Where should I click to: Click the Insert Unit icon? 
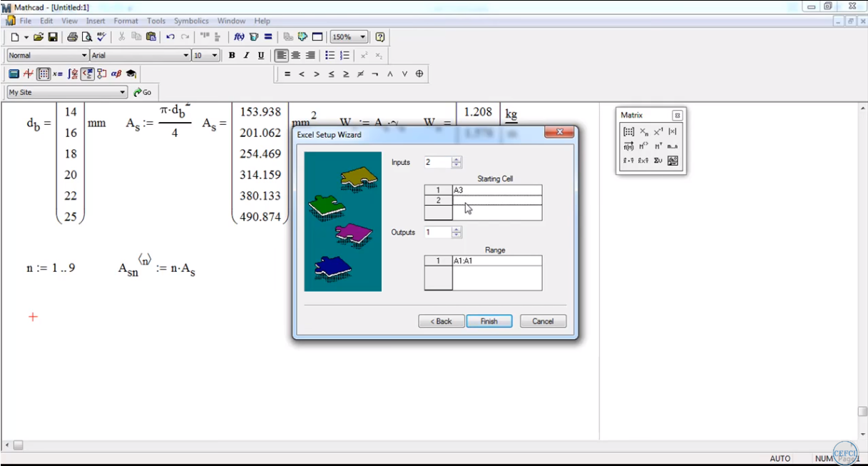(253, 37)
